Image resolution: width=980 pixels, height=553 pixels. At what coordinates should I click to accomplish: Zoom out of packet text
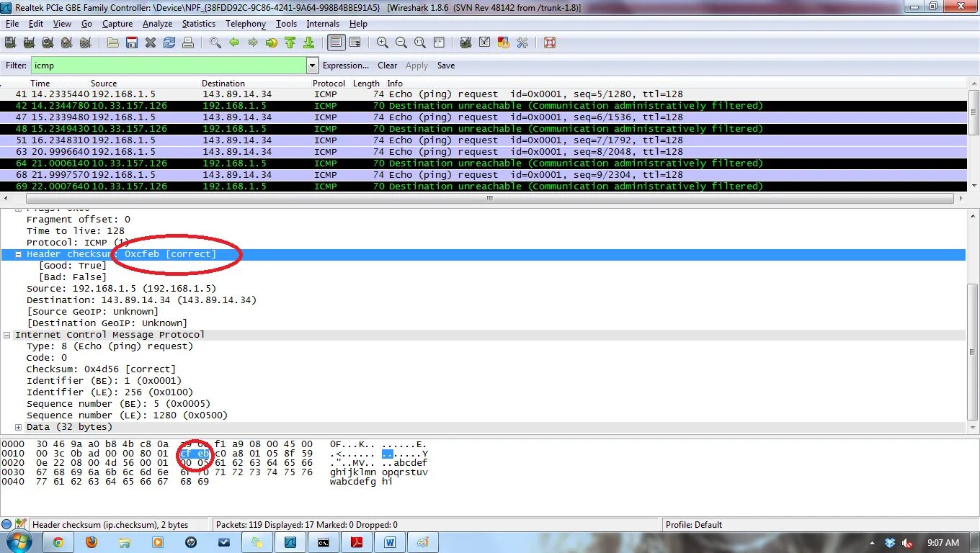pyautogui.click(x=401, y=42)
